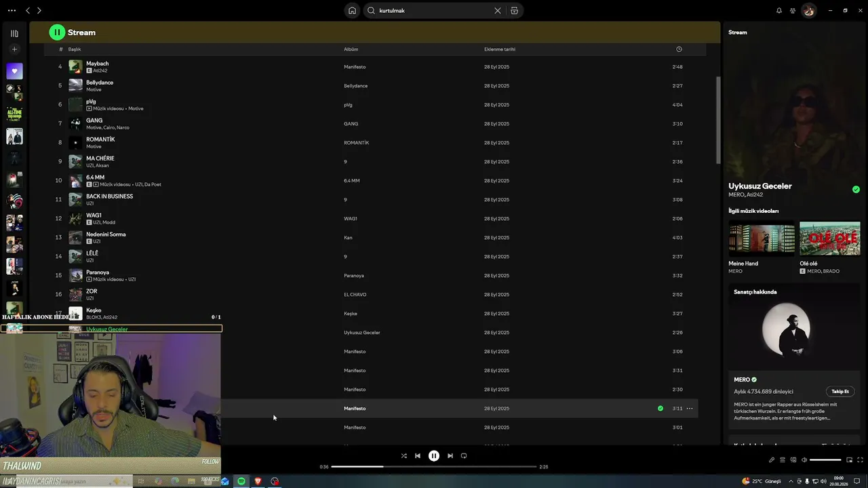Open Spotify from the Windows taskbar
This screenshot has width=868, height=488.
241,481
